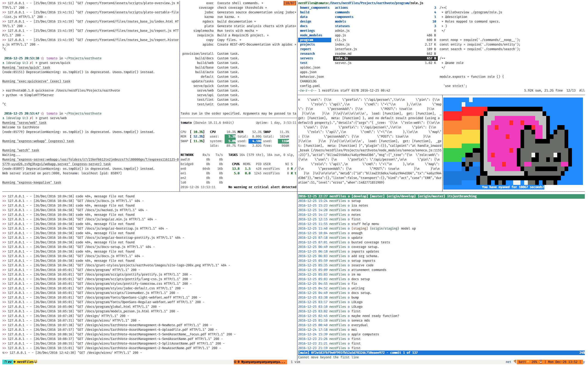Viewport: 588px width, 368px height.
Task: Open the 'actions' subfolder in ranger
Action: 341,8
